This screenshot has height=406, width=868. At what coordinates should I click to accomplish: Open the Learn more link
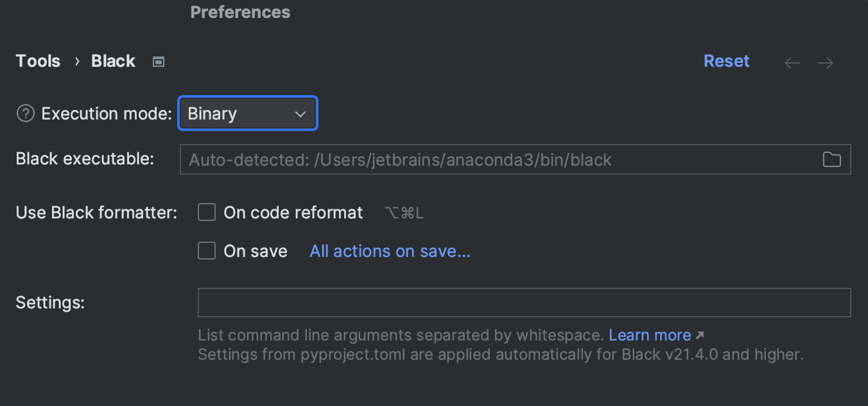(x=650, y=335)
